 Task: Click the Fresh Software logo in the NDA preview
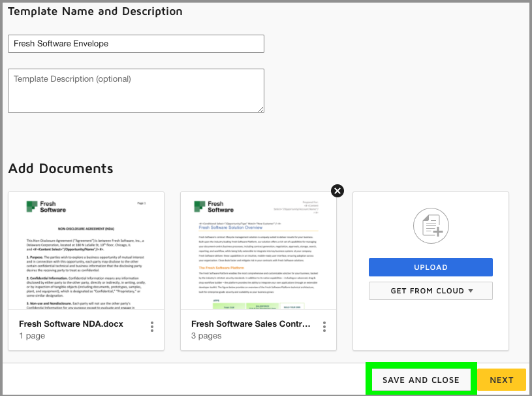click(x=46, y=206)
